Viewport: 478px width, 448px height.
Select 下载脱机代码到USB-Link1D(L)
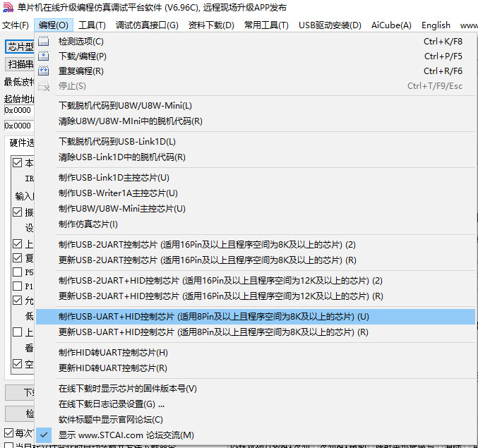pos(256,142)
